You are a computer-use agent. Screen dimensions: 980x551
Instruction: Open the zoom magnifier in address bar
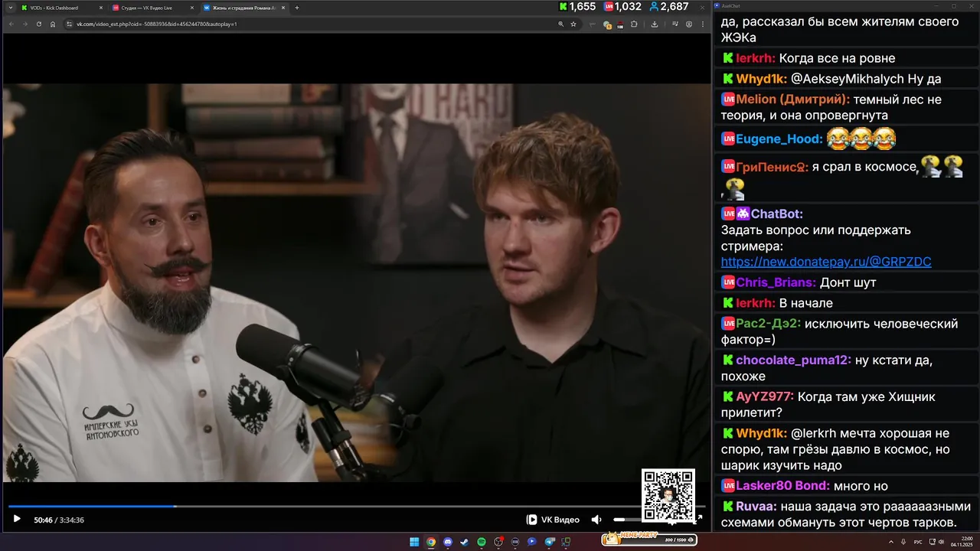(561, 24)
